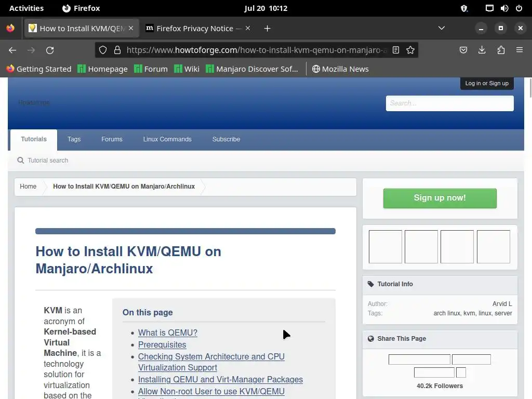The width and height of the screenshot is (532, 399).
Task: Click the Sign up now! button
Action: [440, 198]
